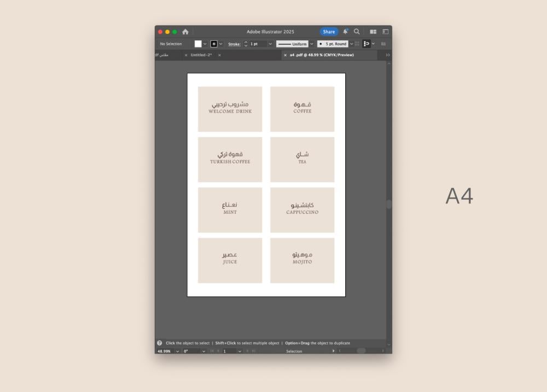The image size is (547, 392).
Task: Click the Search magnifier icon
Action: (357, 32)
